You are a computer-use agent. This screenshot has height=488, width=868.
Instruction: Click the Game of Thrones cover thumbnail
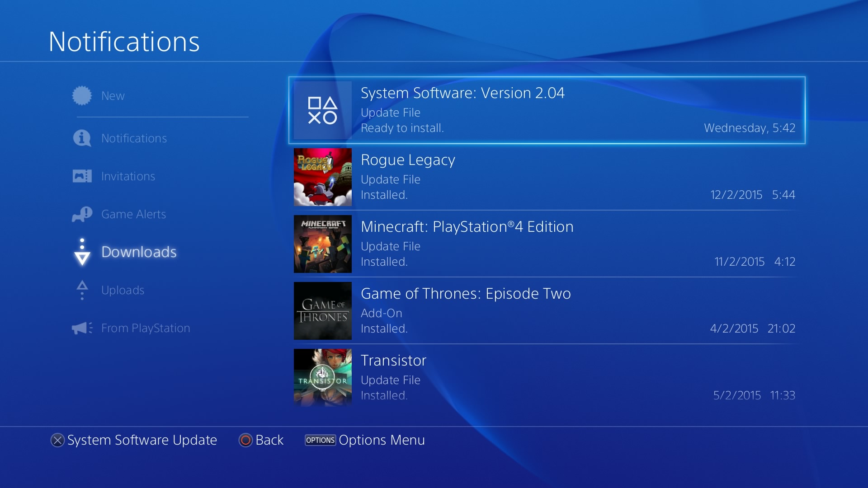(323, 311)
